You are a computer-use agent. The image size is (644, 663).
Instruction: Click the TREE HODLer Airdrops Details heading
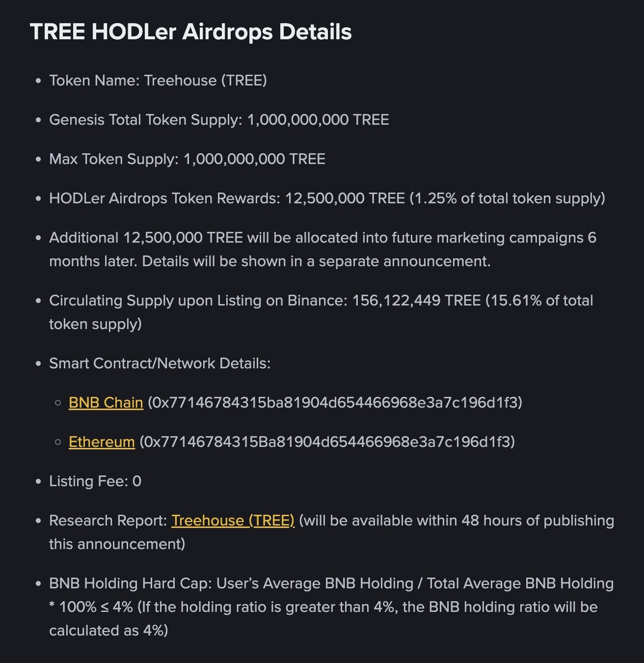[191, 32]
